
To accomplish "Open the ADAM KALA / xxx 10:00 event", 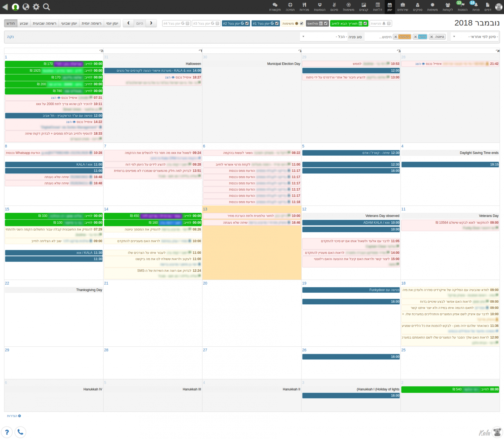I will coord(351,222).
